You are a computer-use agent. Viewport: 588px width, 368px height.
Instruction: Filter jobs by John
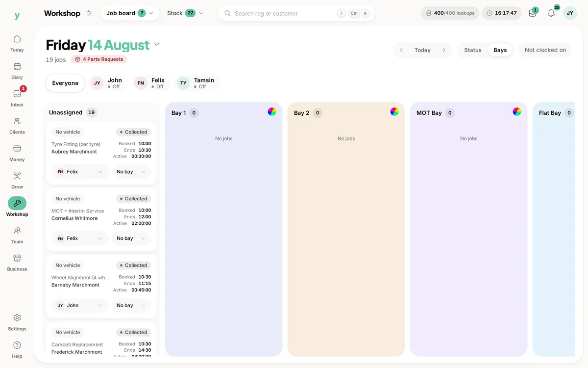point(108,83)
